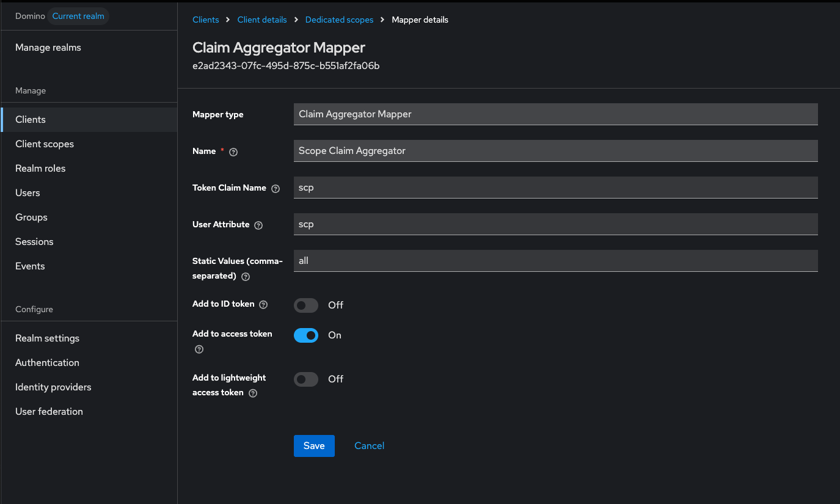This screenshot has height=504, width=840.
Task: Click the Mapper details breadcrumb text
Action: pyautogui.click(x=420, y=20)
